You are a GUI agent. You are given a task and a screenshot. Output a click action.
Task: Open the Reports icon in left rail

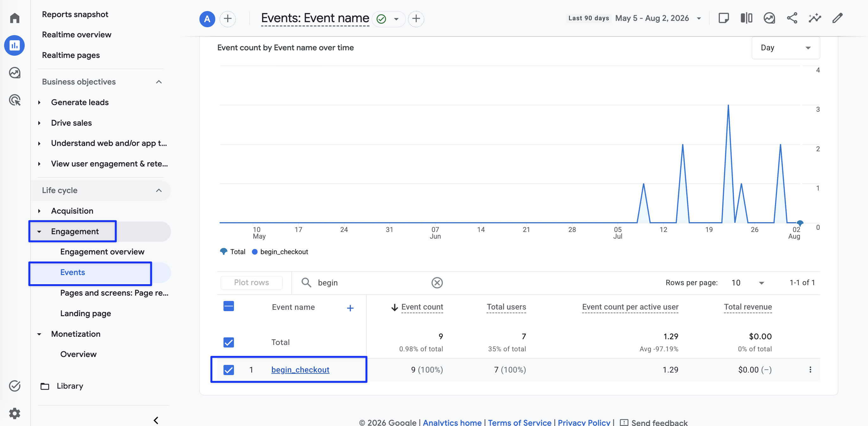click(x=15, y=45)
